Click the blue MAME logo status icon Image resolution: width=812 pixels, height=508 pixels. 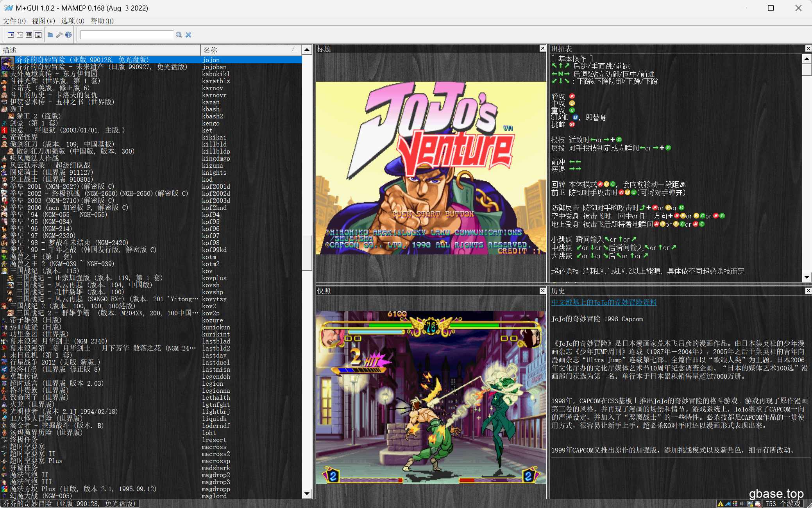tap(728, 504)
